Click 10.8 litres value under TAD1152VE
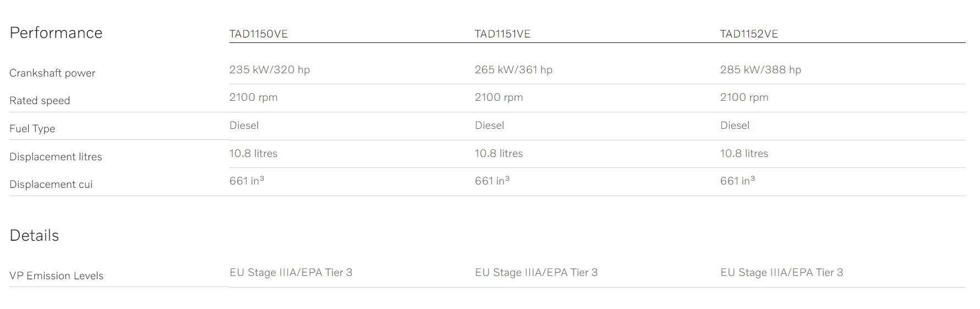This screenshot has height=309, width=980. tap(744, 154)
